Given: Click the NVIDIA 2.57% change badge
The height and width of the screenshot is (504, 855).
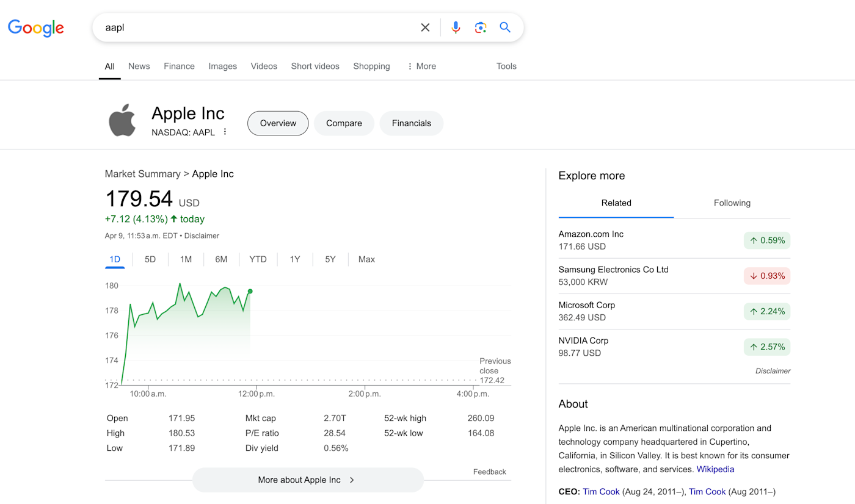Looking at the screenshot, I should 767,347.
